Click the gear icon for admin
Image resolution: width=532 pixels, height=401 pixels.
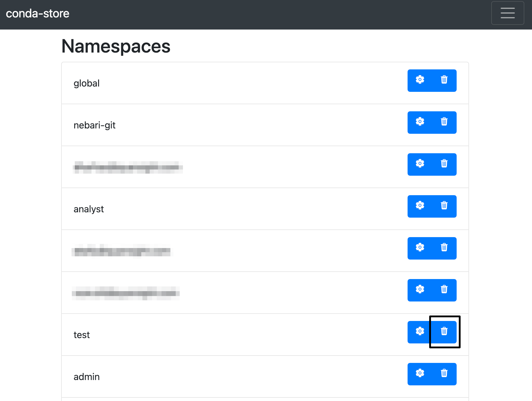point(420,374)
